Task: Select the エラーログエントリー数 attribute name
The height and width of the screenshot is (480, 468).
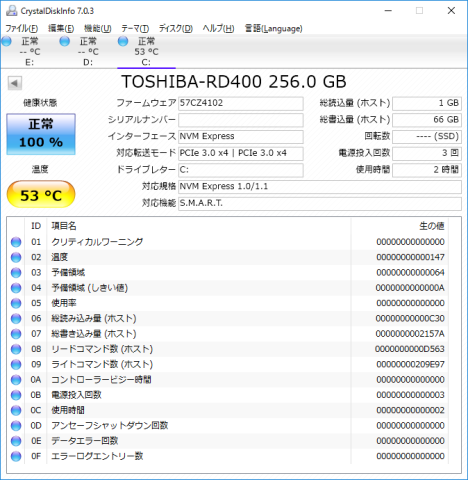Action: [97, 456]
